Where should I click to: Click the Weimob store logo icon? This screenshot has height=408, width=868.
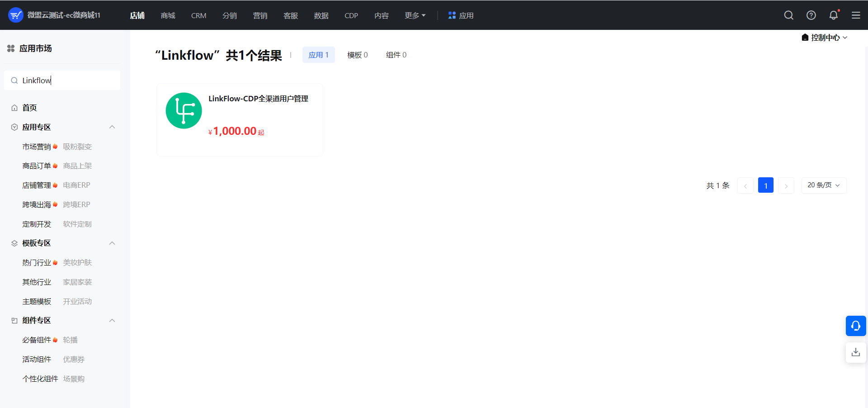pos(16,15)
